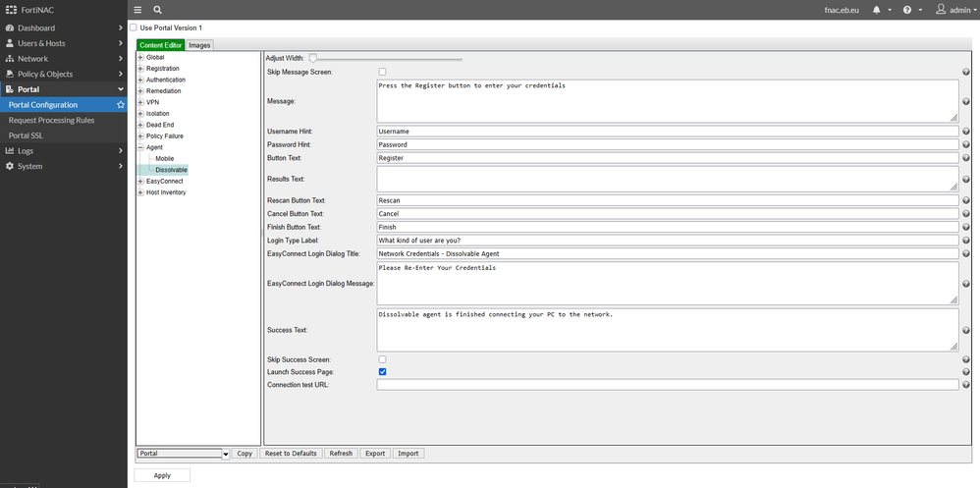Expand the EasyConnect tree node
The image size is (980, 488).
(x=140, y=182)
